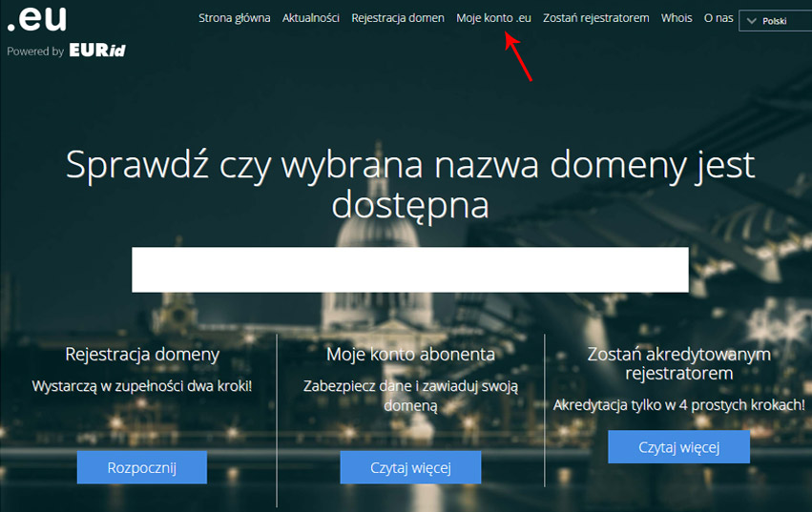Click the 'Wystarczą w zupełności dwa kroki' text
The width and height of the screenshot is (812, 512).
click(142, 387)
